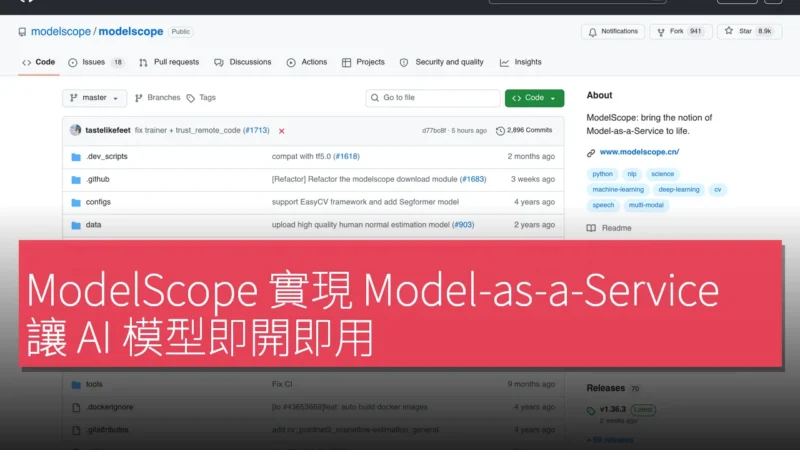Screen dimensions: 800x450
Task: Open the modelscope repository name link
Action: coord(131,32)
